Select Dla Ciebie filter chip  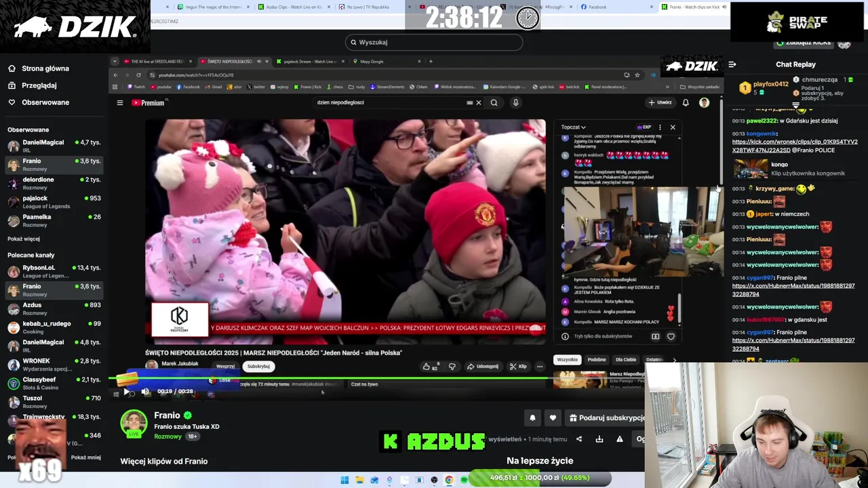[626, 360]
